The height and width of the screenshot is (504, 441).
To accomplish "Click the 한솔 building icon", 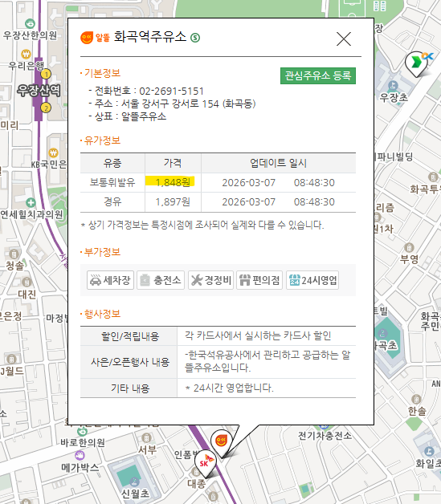I will pyautogui.click(x=416, y=399).
